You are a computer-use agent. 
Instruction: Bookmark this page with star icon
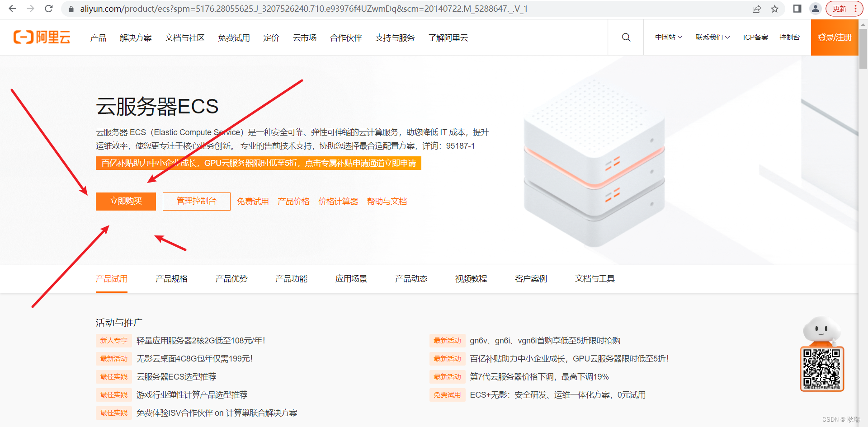coord(775,9)
